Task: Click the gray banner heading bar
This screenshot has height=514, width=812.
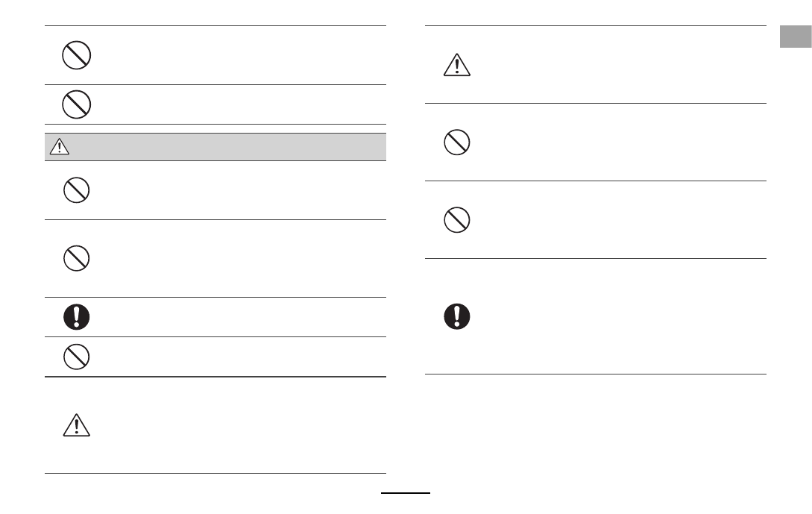Action: pos(215,147)
